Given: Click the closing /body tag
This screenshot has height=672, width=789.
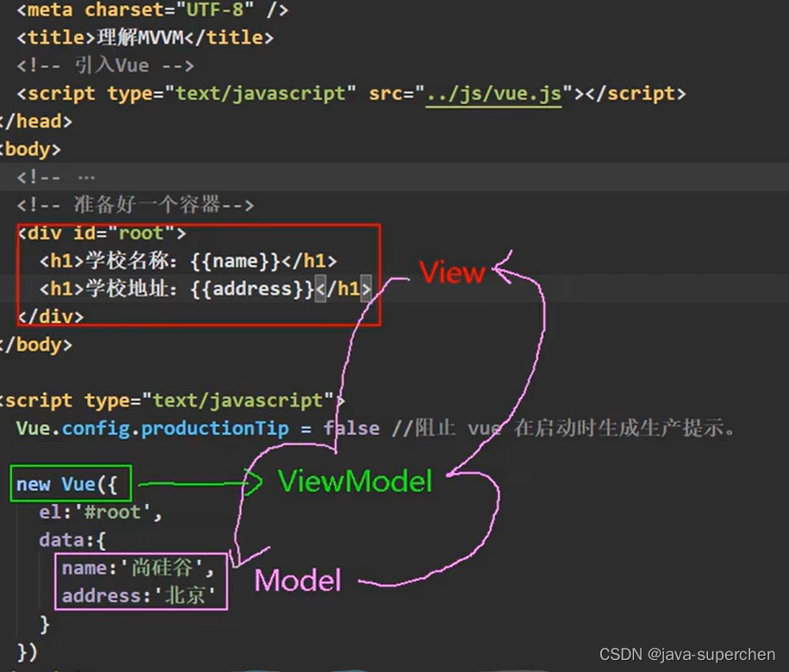Looking at the screenshot, I should click(x=36, y=345).
